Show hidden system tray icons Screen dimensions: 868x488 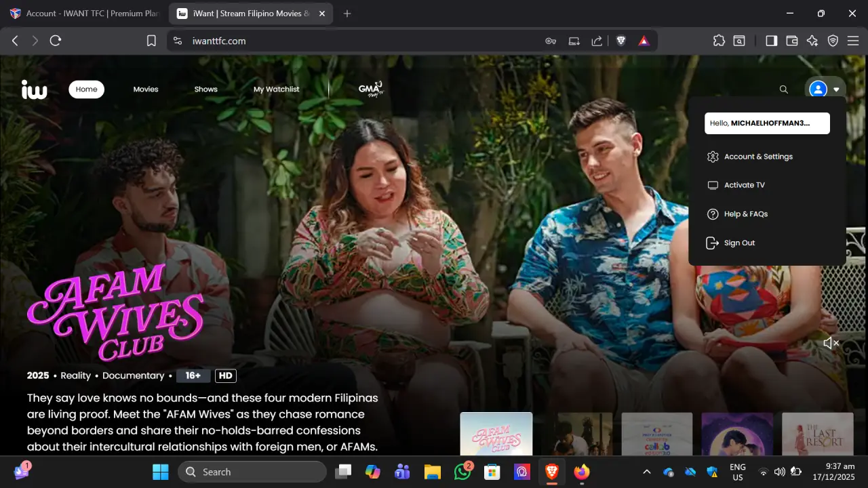[x=646, y=472]
